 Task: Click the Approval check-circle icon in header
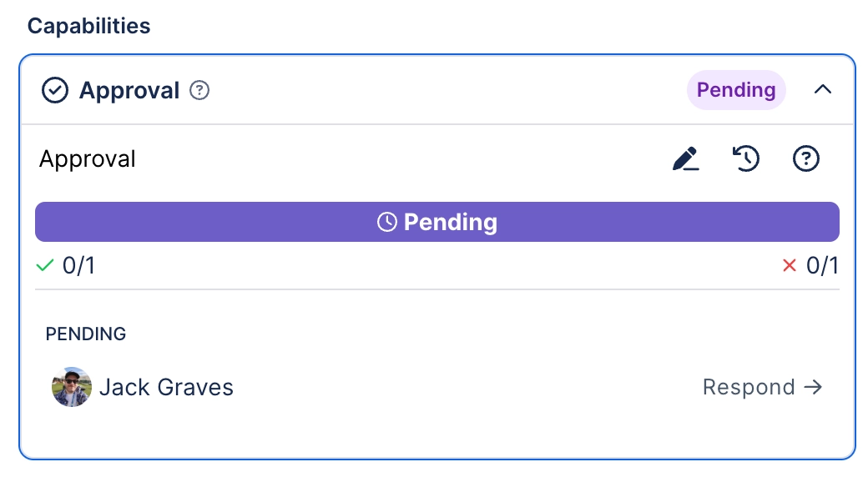(x=55, y=90)
